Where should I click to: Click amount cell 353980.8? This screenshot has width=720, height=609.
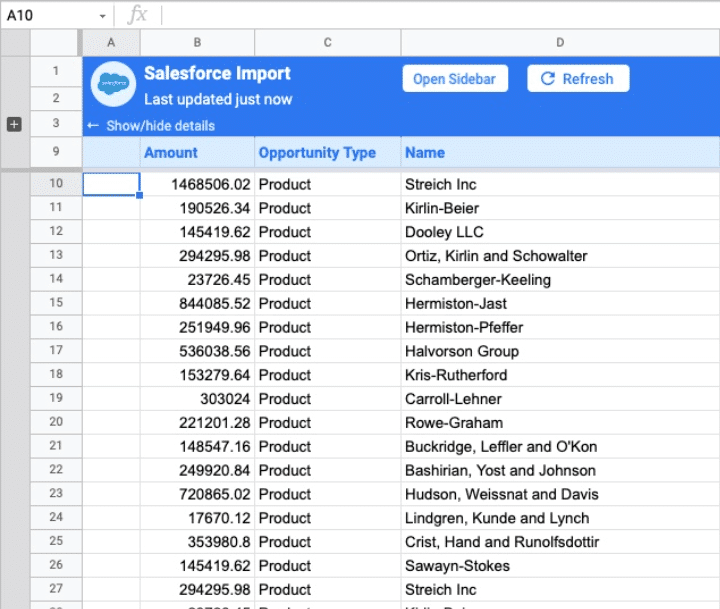pos(197,542)
